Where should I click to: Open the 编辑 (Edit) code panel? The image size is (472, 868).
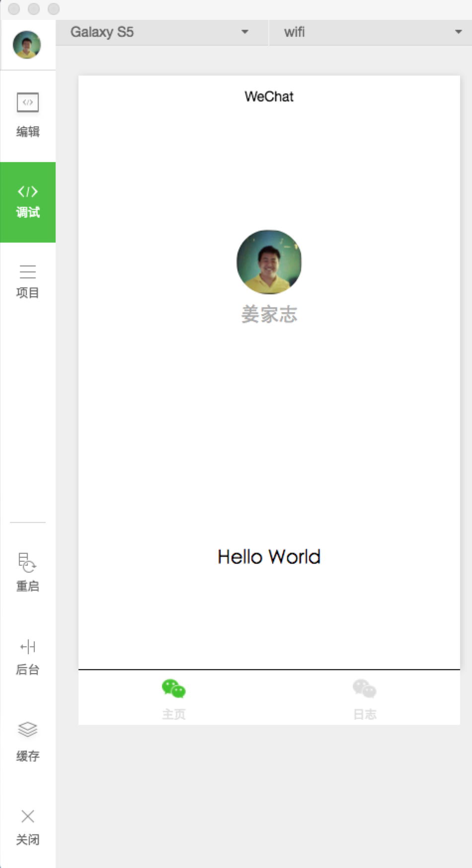pos(28,115)
